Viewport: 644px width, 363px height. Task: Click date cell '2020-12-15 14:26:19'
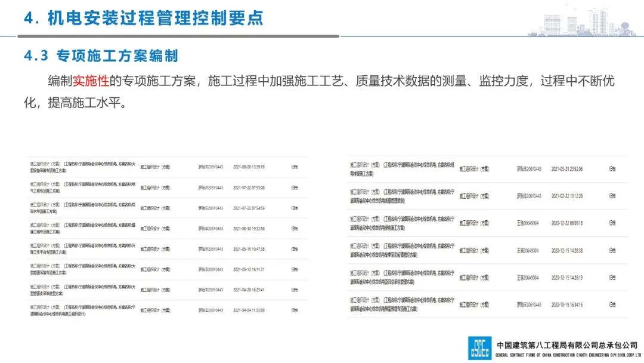click(567, 278)
